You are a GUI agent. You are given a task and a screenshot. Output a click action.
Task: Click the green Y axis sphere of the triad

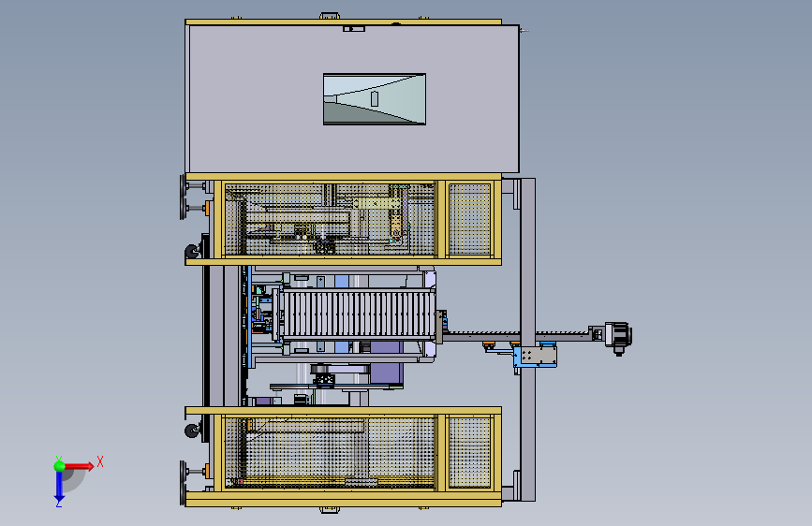click(x=60, y=466)
